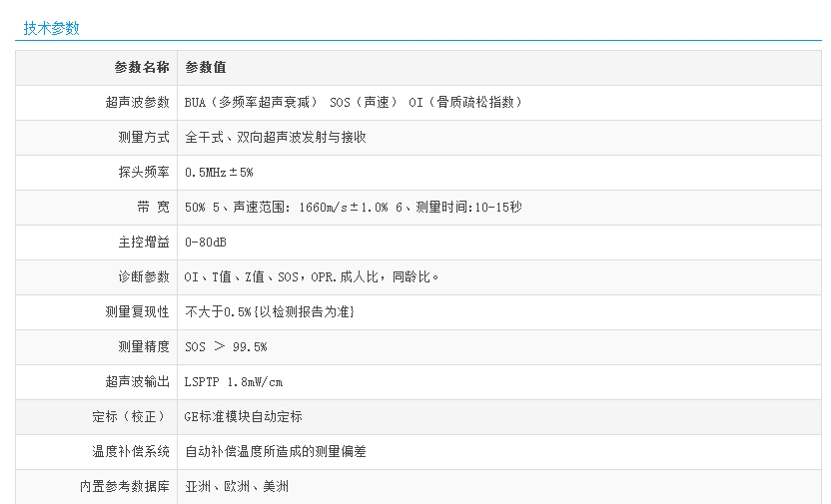Click the BUA（多频率超声衰减） value text
This screenshot has height=504, width=831.
click(252, 102)
